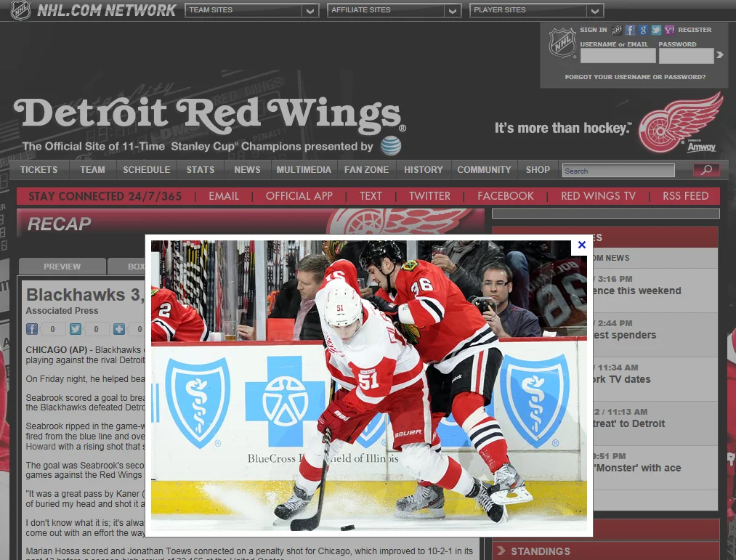Click the Password field
This screenshot has height=560, width=736.
point(687,56)
